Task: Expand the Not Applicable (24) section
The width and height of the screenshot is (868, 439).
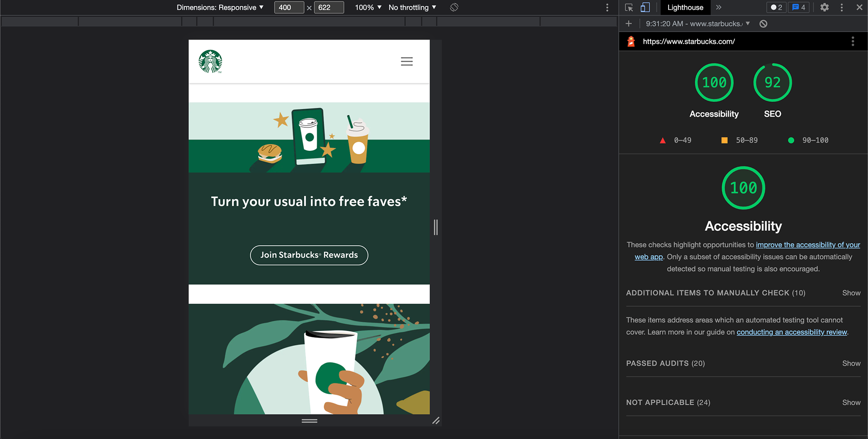Action: (x=743, y=402)
